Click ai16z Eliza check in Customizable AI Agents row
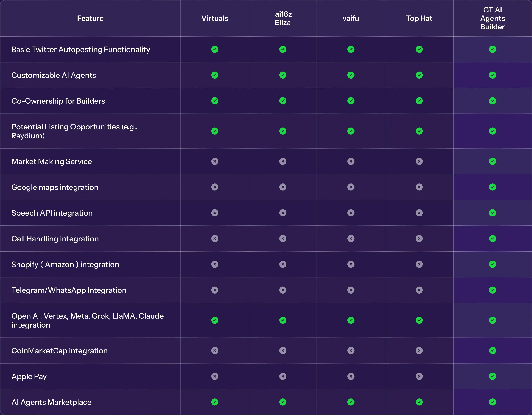Viewport: 532px width, 415px height. coord(282,75)
